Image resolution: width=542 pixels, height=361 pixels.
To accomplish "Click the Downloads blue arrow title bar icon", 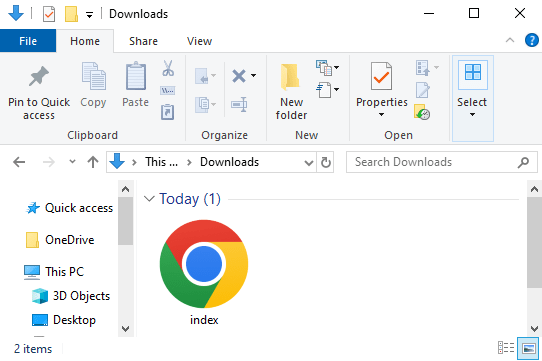I will coord(16,13).
